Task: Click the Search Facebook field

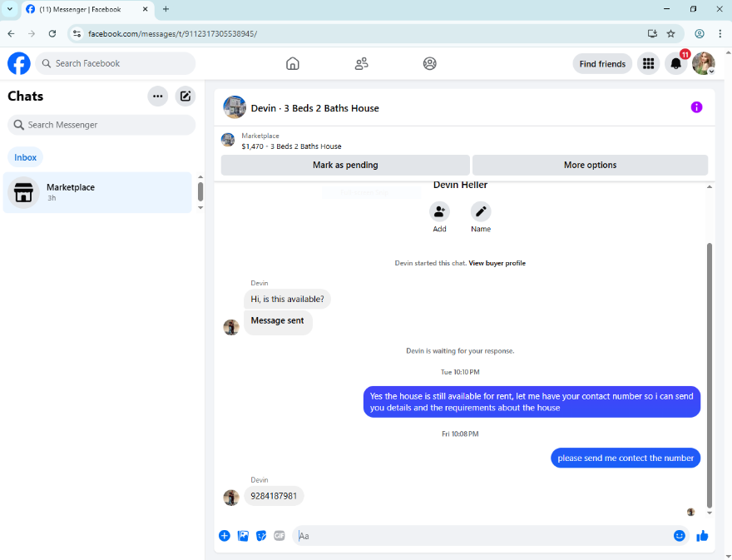Action: pyautogui.click(x=116, y=63)
